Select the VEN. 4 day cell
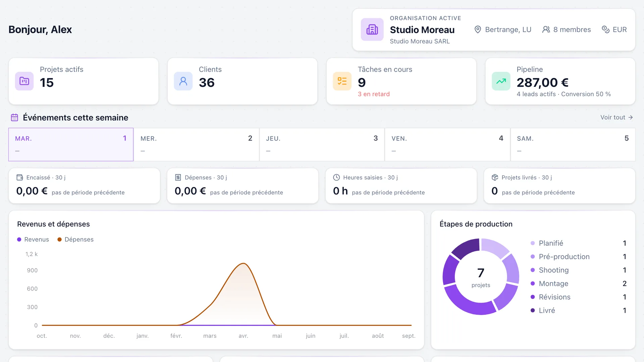 (447, 144)
